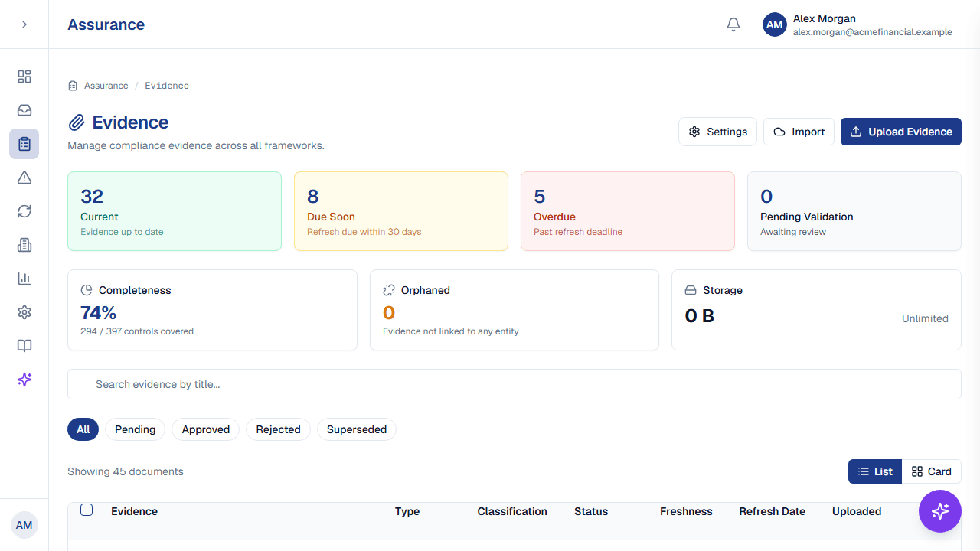Click the Storage drive icon

click(x=691, y=290)
